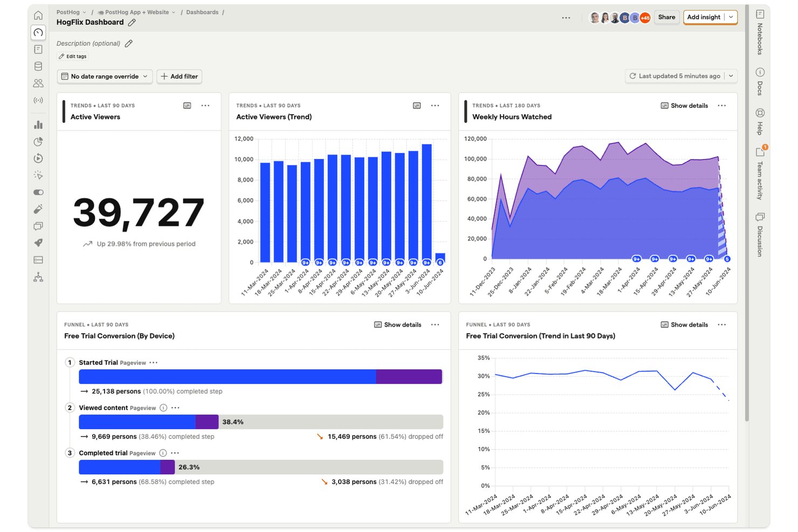This screenshot has width=798, height=532.
Task: Click the Share button
Action: [666, 17]
